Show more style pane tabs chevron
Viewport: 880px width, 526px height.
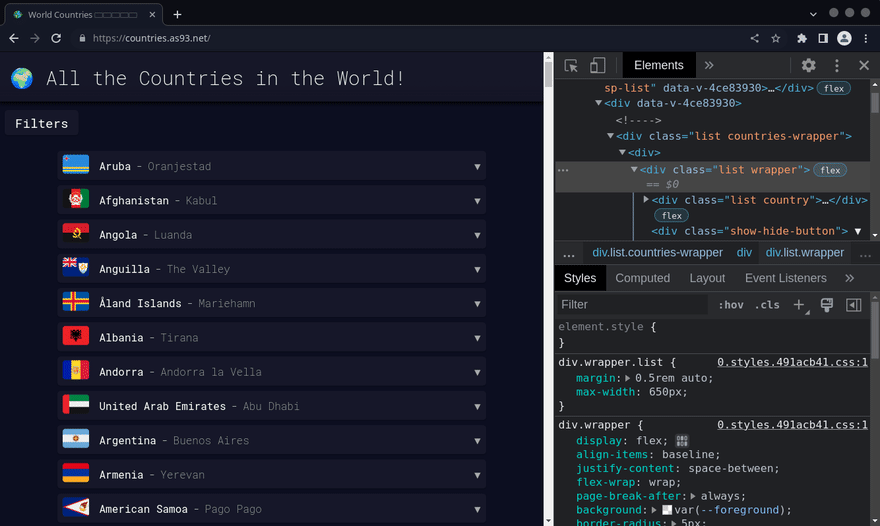pyautogui.click(x=850, y=278)
